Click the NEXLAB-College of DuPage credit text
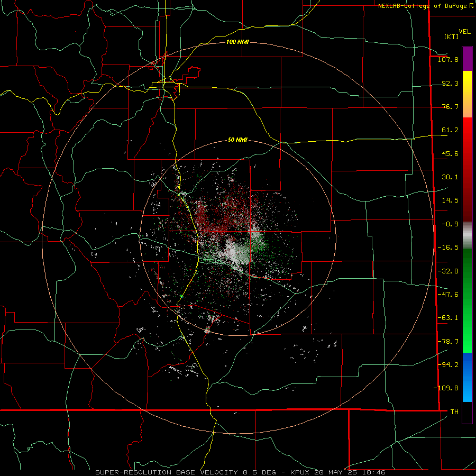 pyautogui.click(x=423, y=6)
